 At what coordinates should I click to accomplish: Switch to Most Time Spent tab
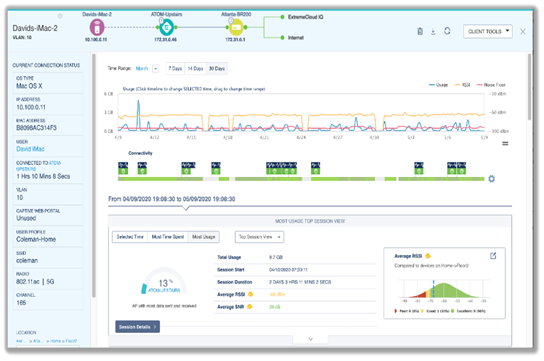(168, 237)
